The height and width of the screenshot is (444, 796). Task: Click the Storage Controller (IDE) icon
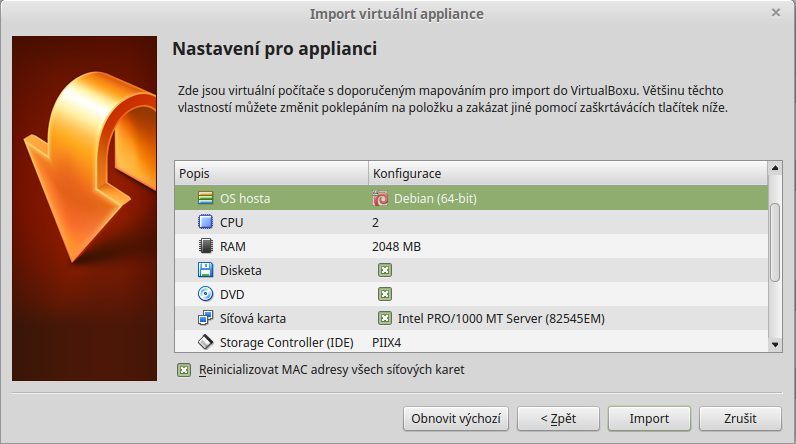click(x=205, y=342)
